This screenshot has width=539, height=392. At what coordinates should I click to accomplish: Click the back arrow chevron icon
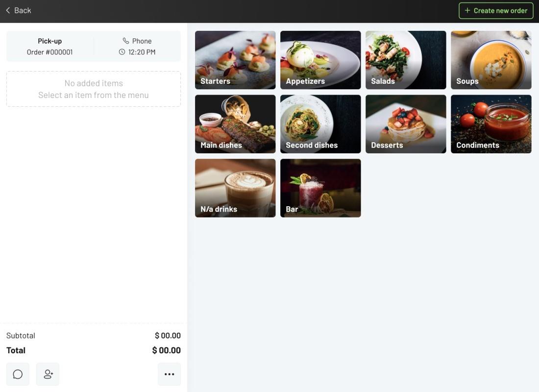tap(8, 10)
